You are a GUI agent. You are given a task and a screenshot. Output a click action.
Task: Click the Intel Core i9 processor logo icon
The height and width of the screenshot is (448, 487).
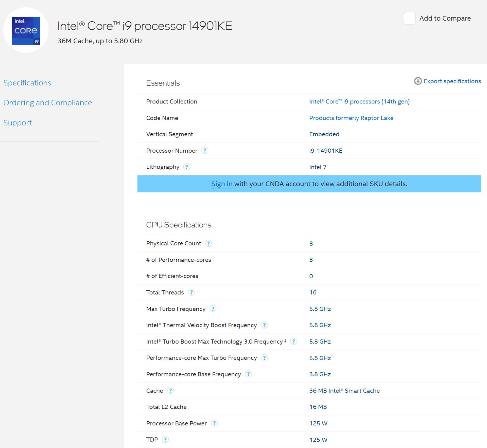(26, 31)
